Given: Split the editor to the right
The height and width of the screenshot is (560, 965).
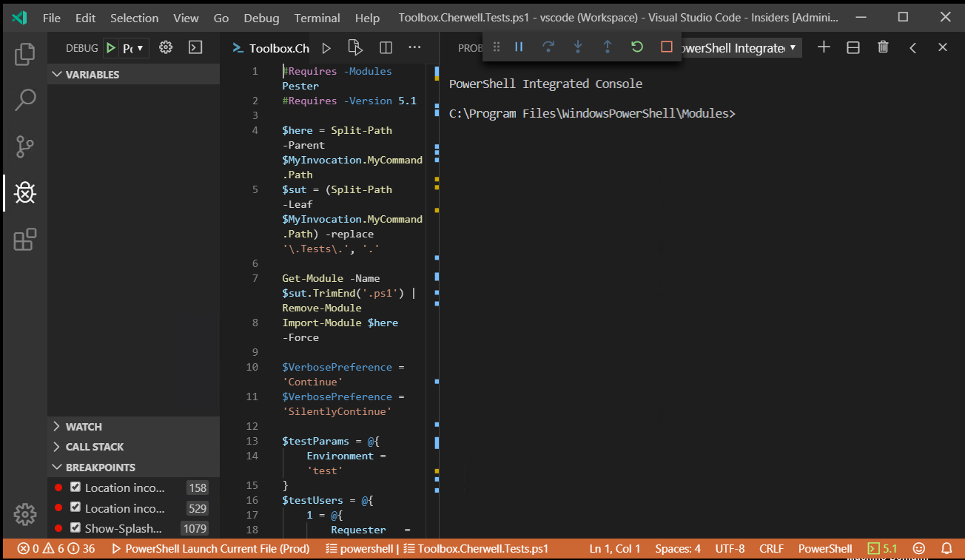Looking at the screenshot, I should click(386, 48).
